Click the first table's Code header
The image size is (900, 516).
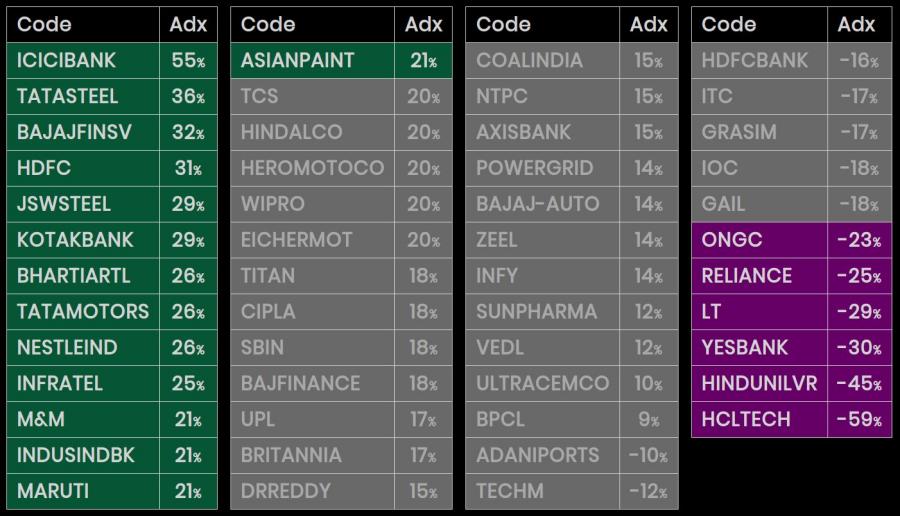[83, 25]
